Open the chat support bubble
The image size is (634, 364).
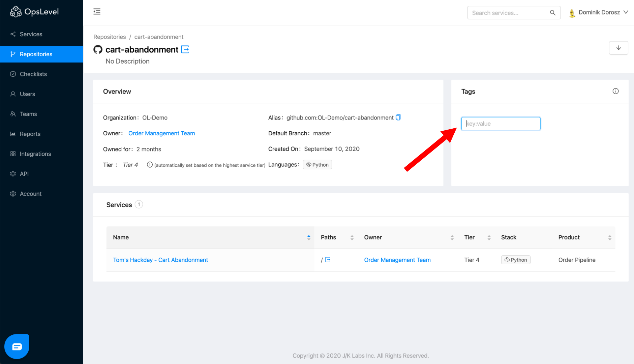[x=17, y=346]
